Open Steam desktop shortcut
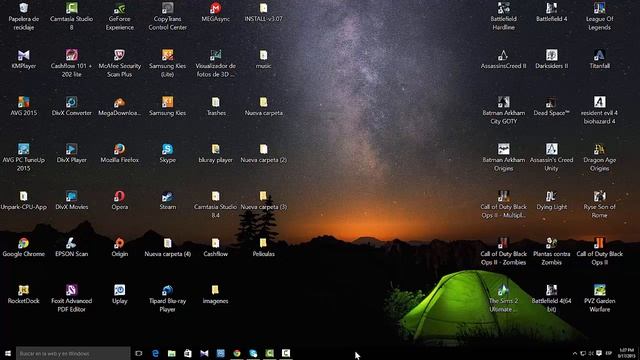This screenshot has height=360, width=640. [x=167, y=200]
